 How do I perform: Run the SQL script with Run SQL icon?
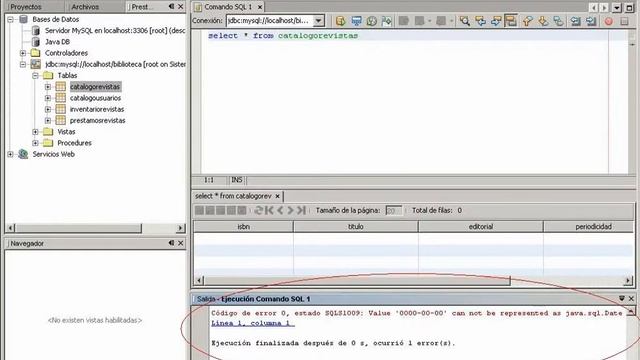click(x=340, y=21)
